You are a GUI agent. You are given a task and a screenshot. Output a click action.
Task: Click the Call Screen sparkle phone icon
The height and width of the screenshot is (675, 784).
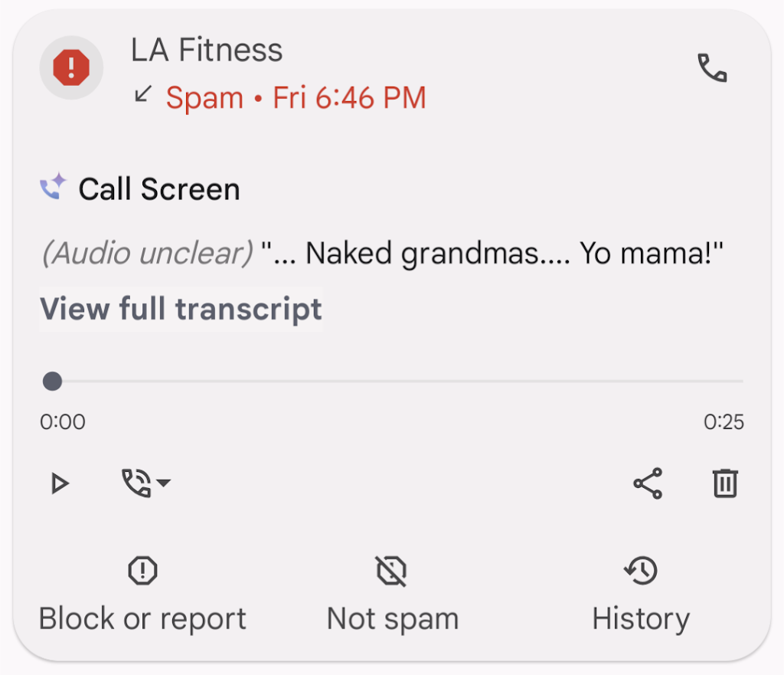[54, 188]
